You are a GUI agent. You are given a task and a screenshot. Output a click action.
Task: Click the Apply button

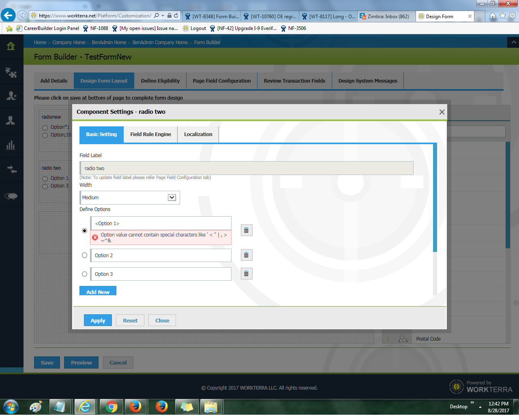[98, 320]
